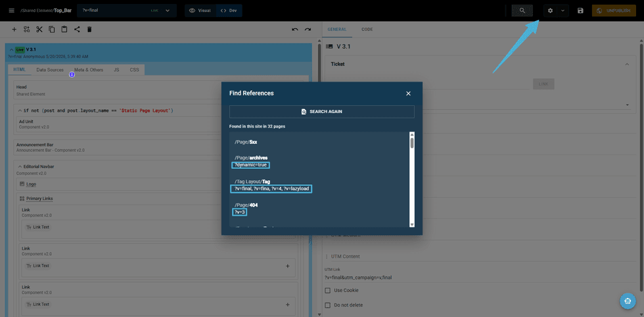Collapse the if not post condition block
Image resolution: width=644 pixels, height=317 pixels.
[x=20, y=110]
